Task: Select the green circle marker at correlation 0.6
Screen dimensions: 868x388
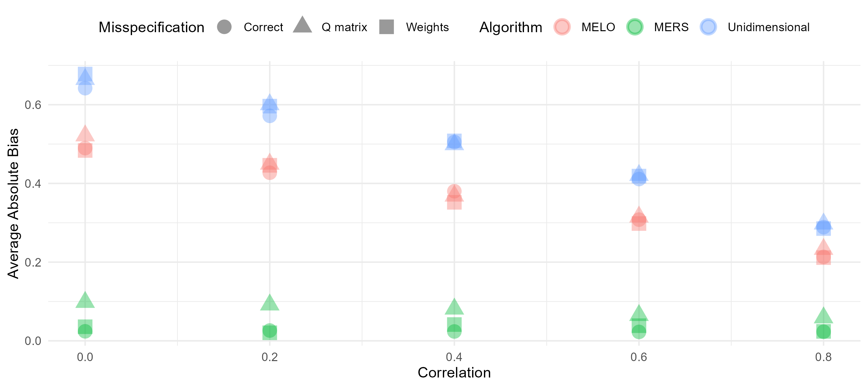Action: [x=639, y=332]
